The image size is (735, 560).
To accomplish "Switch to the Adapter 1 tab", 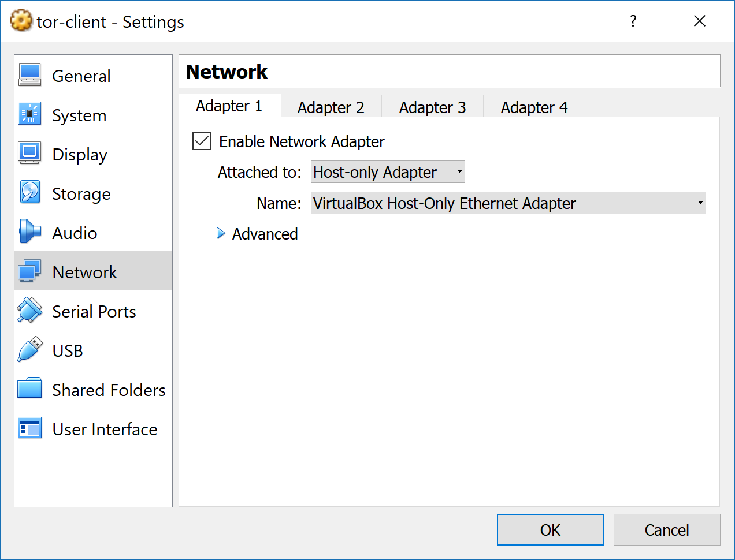I will (229, 106).
